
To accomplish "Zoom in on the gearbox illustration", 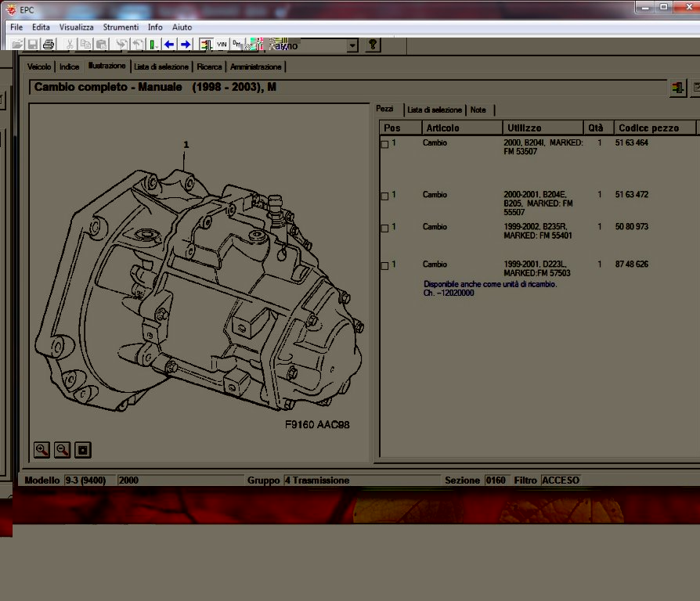I will tap(41, 450).
